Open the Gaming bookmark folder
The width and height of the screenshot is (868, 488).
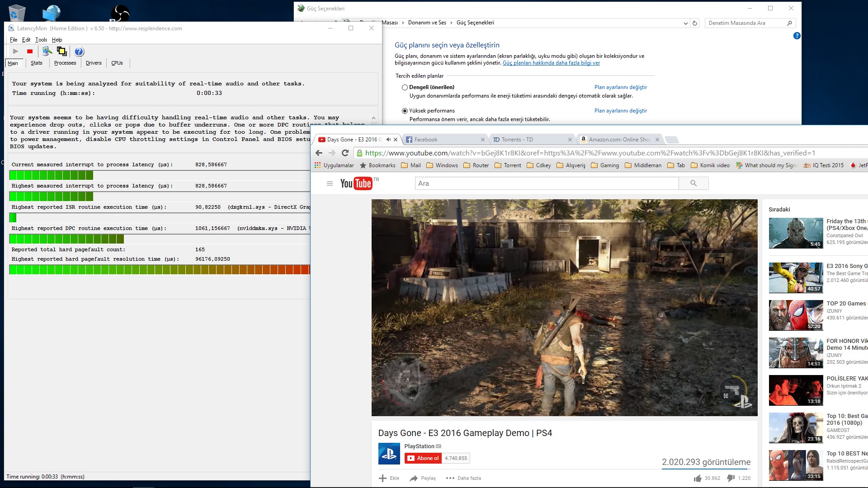[x=605, y=165]
